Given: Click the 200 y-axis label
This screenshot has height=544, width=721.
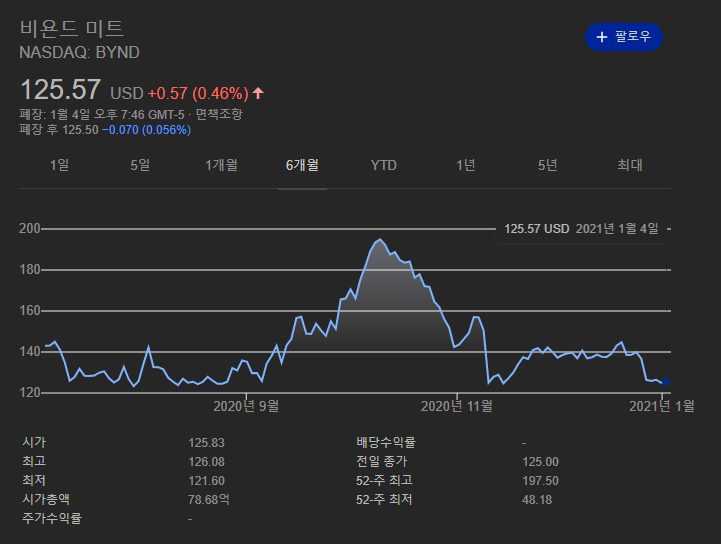Looking at the screenshot, I should [29, 229].
